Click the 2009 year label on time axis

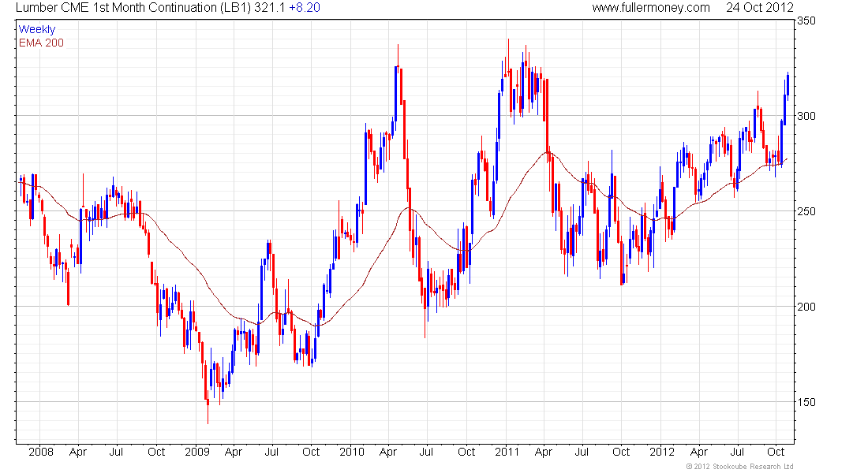tap(197, 452)
